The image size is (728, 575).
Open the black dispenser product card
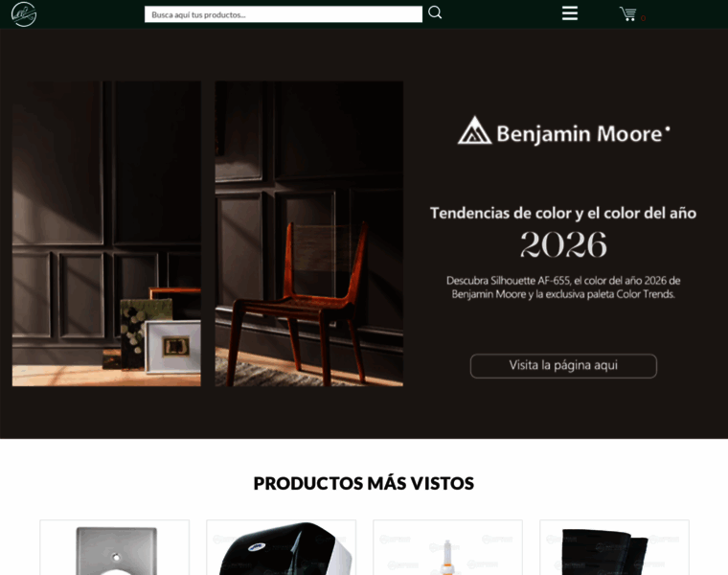(281, 547)
